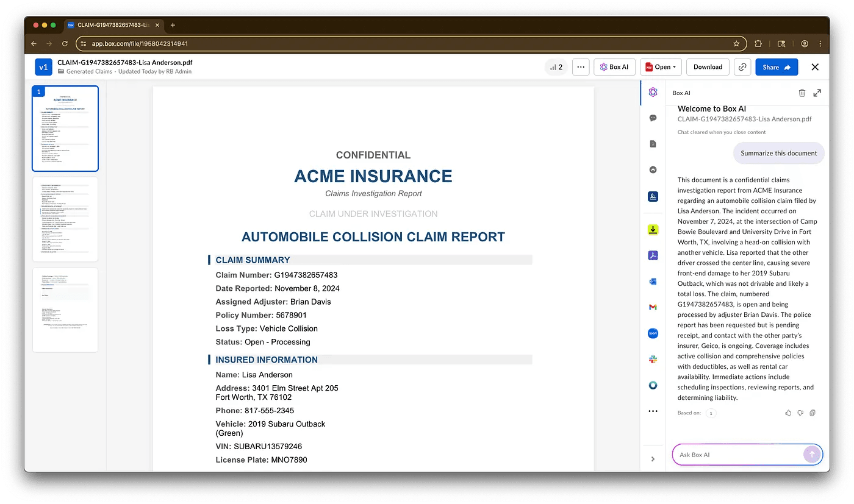Click the VIN SUBARU13579246 line
854x504 pixels.
click(x=259, y=447)
